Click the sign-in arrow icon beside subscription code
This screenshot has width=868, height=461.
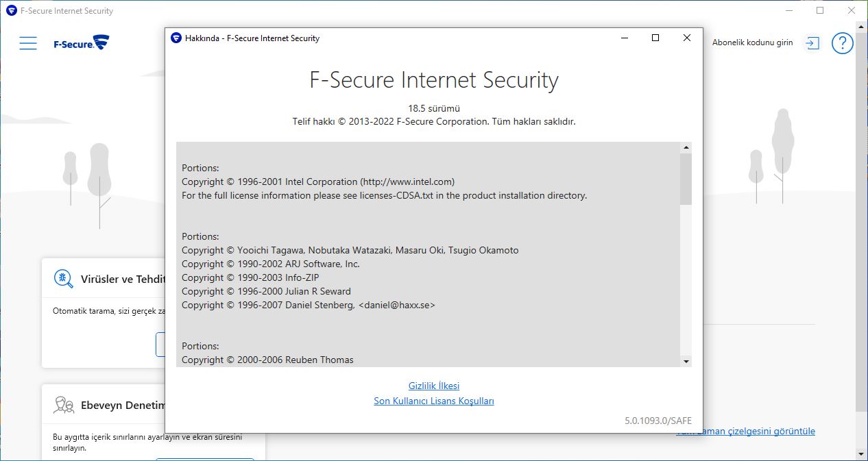[x=812, y=43]
